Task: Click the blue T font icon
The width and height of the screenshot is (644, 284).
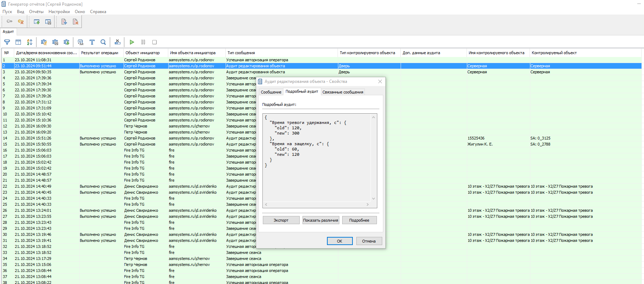Action: click(92, 42)
